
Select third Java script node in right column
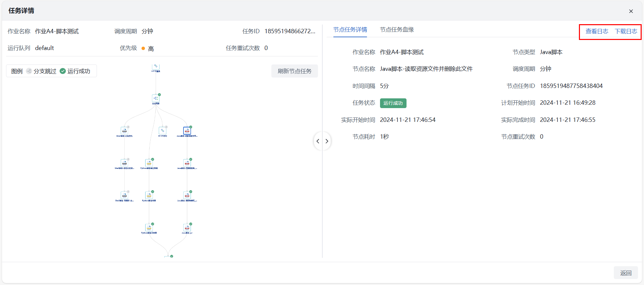(x=187, y=195)
